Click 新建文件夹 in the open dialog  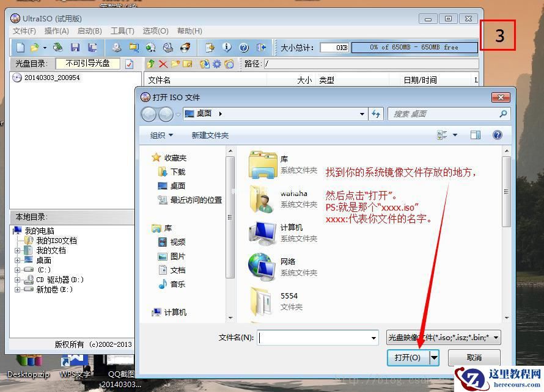click(x=210, y=135)
